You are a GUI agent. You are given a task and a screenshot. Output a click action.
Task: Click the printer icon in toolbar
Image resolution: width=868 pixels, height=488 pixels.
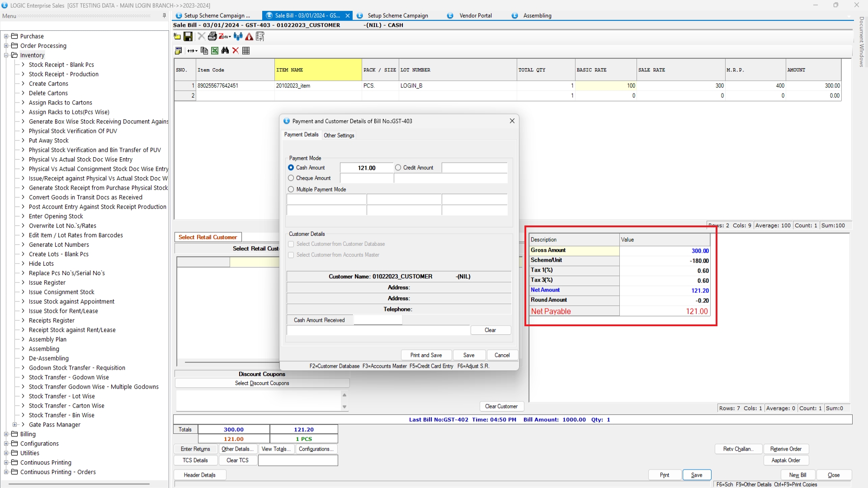[x=212, y=37]
